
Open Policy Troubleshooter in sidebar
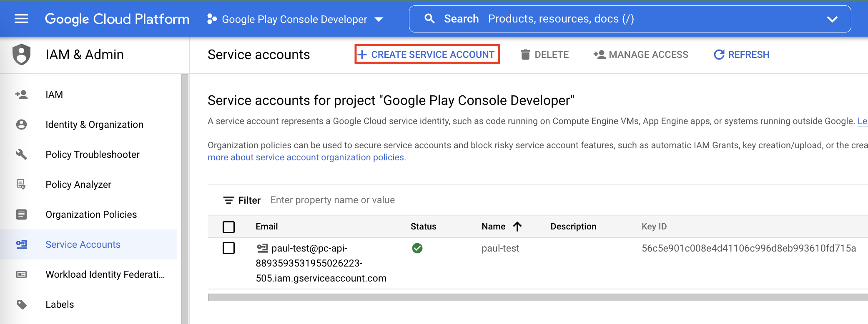coord(93,155)
